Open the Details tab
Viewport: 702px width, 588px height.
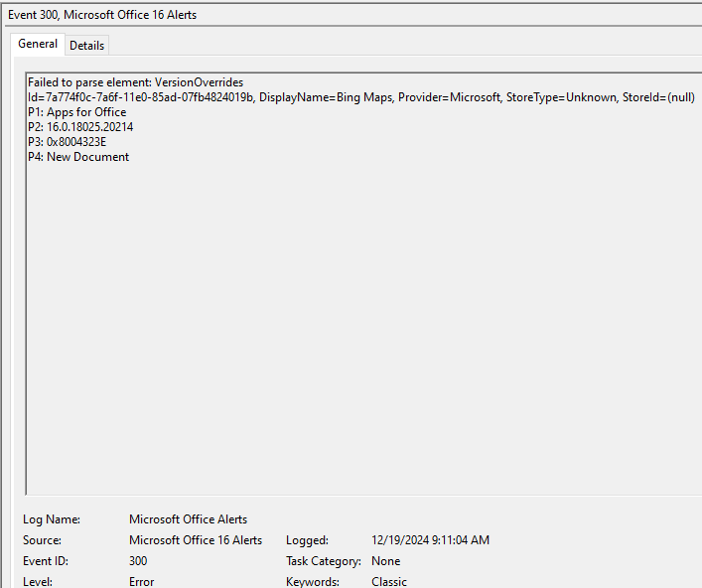pyautogui.click(x=86, y=46)
